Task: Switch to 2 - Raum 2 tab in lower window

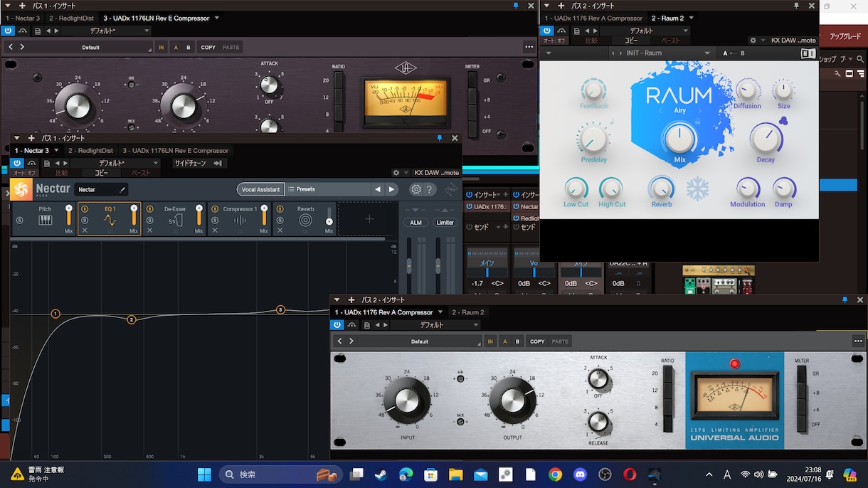Action: [468, 312]
